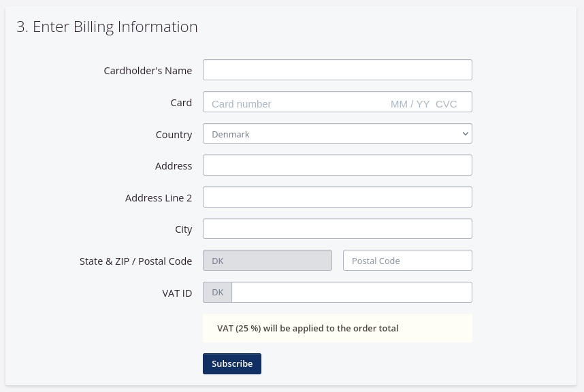This screenshot has width=584, height=392.
Task: Click the Country label text
Action: [174, 135]
